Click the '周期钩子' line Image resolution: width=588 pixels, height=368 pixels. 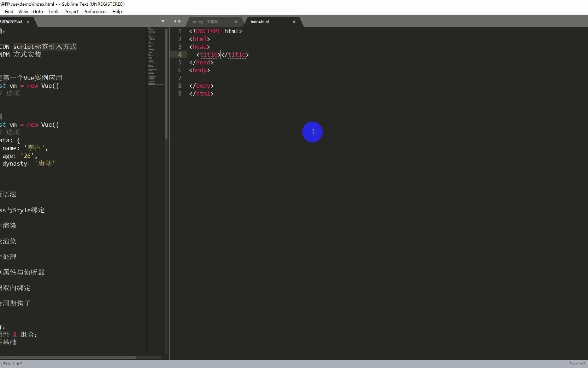click(15, 304)
